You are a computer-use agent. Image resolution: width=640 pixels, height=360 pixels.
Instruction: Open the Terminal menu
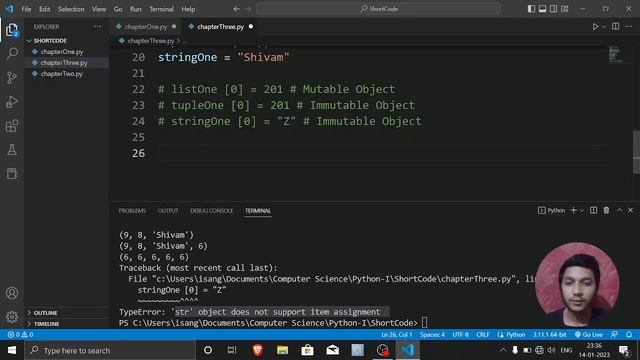coord(161,9)
